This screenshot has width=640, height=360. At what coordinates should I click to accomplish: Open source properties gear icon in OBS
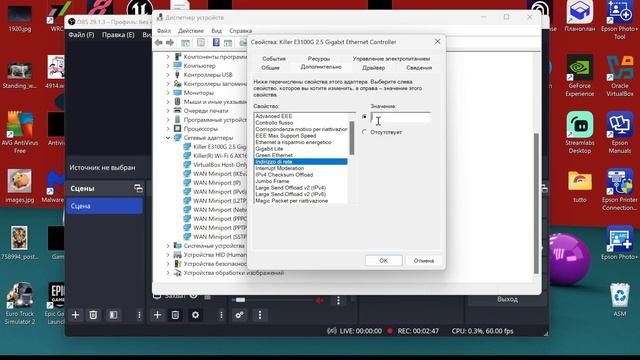(195, 315)
